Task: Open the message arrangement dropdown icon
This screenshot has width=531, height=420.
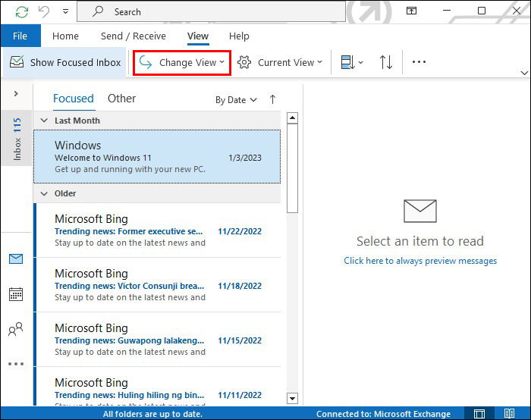Action: click(x=351, y=62)
